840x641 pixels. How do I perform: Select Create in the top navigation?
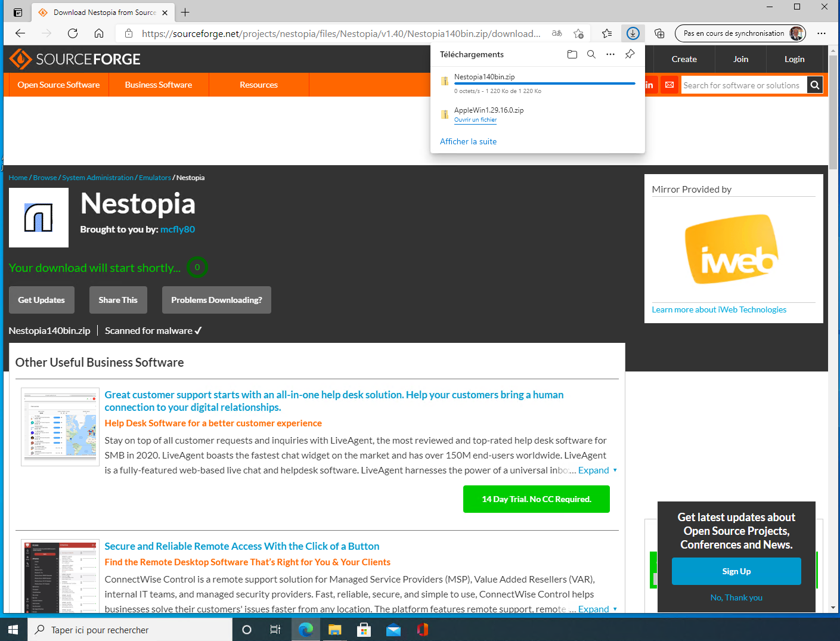tap(684, 59)
